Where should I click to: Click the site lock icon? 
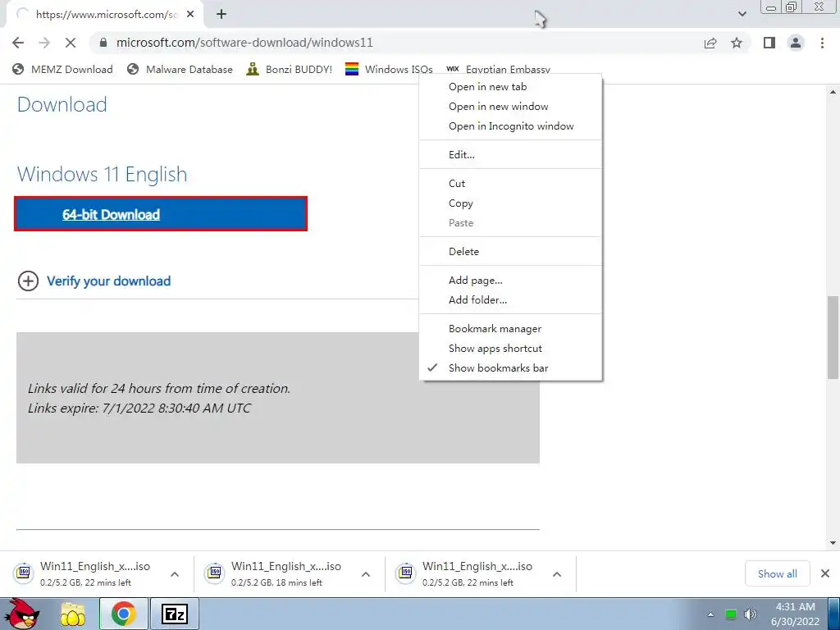pos(103,43)
